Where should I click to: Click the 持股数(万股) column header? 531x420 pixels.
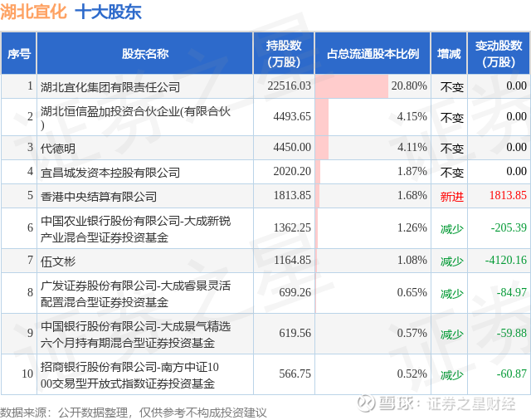(284, 53)
